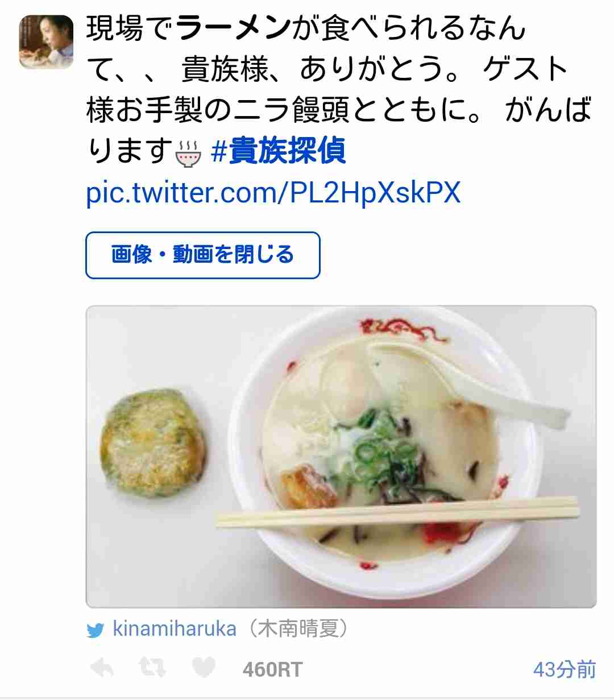Open the tweet author's profile avatar
This screenshot has height=700, width=614.
click(x=46, y=42)
